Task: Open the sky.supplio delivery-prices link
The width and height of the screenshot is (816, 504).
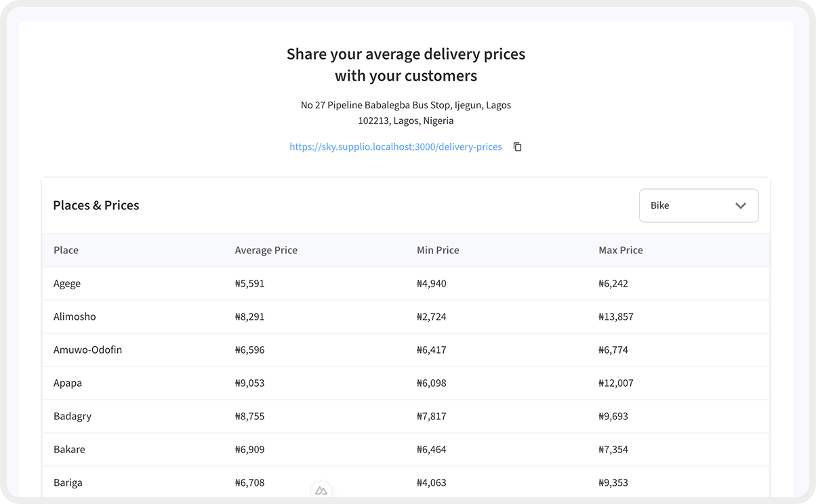Action: pyautogui.click(x=395, y=147)
